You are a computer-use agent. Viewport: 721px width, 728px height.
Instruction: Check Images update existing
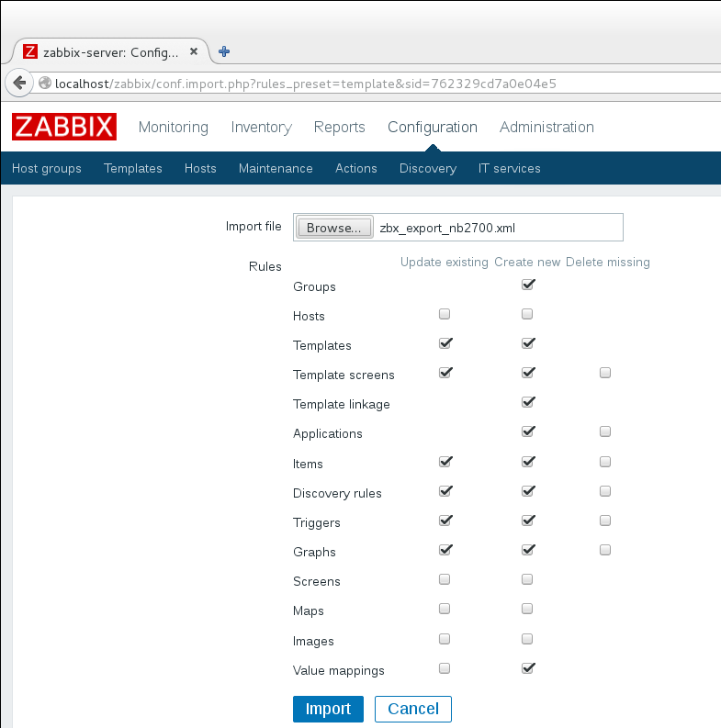445,639
